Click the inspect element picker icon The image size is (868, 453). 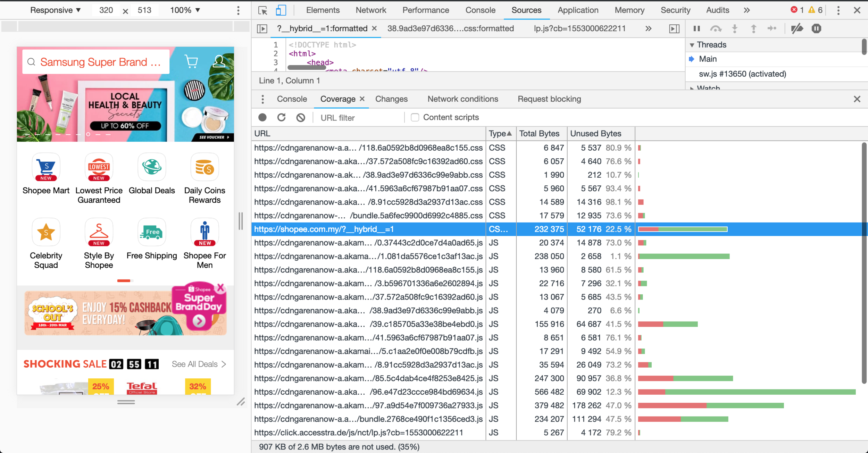click(263, 10)
